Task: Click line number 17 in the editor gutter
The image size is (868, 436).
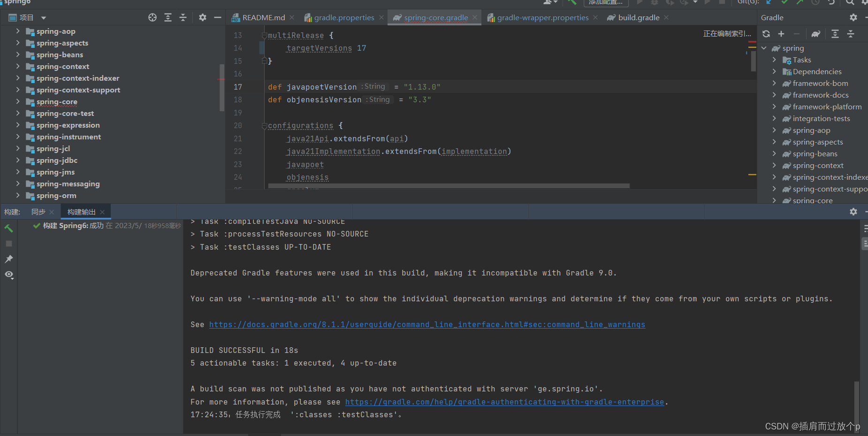Action: (x=238, y=87)
